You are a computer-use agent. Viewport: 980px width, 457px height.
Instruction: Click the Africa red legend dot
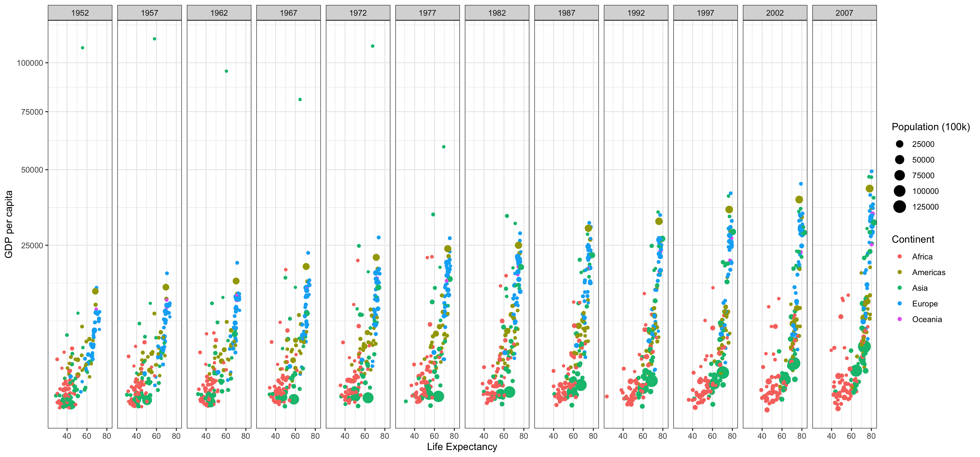click(x=900, y=257)
